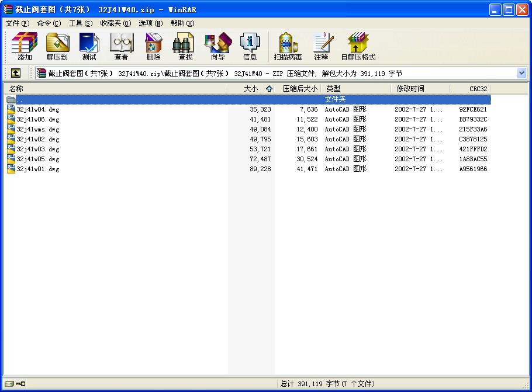532x392 pixels.
Task: Open the Tools (工具) menu
Action: point(80,23)
